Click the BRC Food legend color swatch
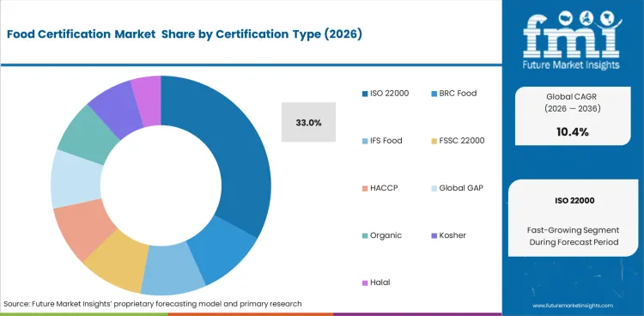 click(x=434, y=94)
